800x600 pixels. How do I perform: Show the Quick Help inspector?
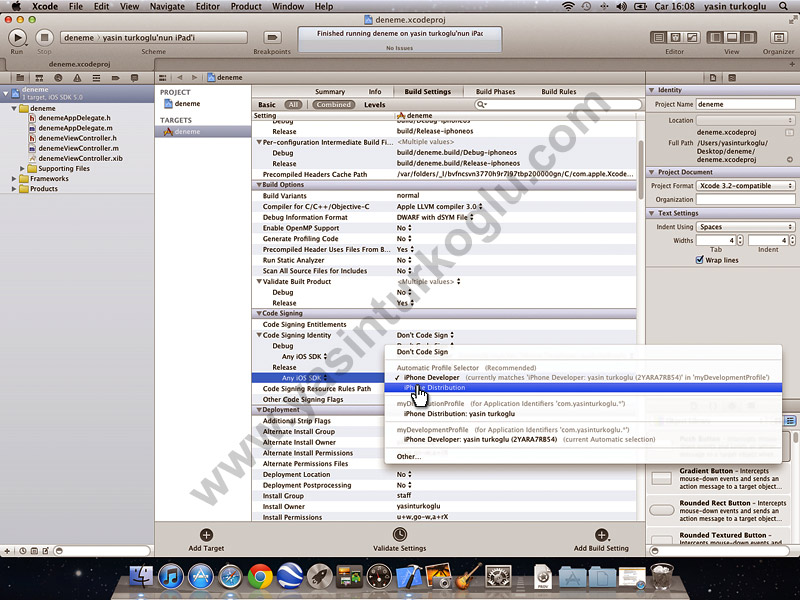coord(732,78)
